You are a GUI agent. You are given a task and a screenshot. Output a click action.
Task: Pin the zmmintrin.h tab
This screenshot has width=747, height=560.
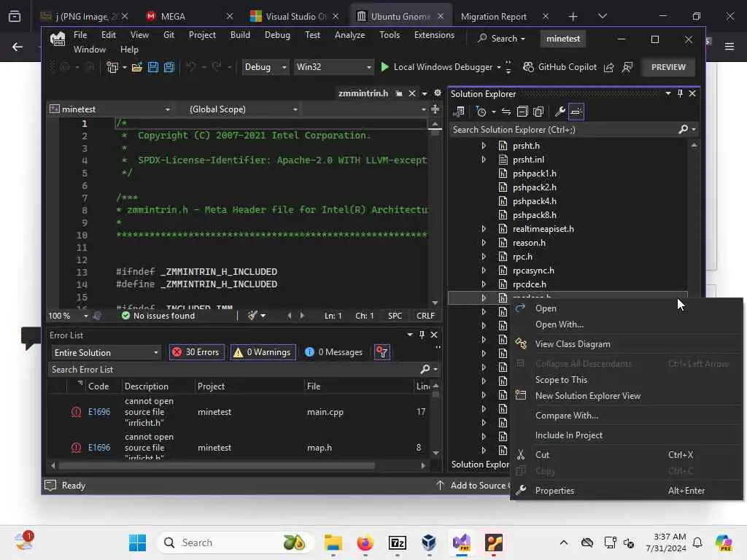click(399, 94)
